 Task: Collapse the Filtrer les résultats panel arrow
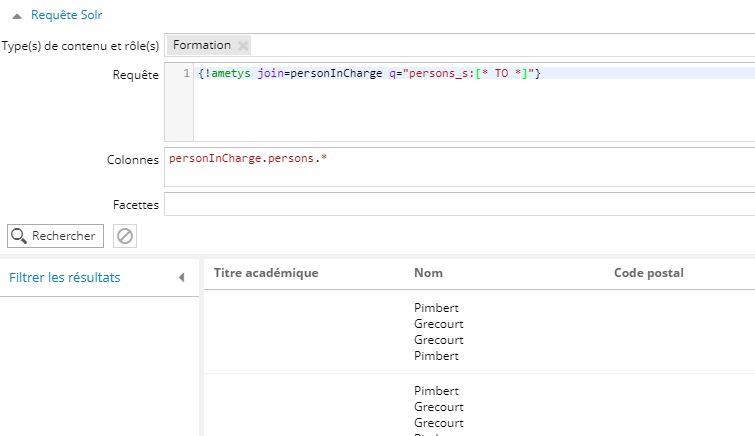(181, 278)
